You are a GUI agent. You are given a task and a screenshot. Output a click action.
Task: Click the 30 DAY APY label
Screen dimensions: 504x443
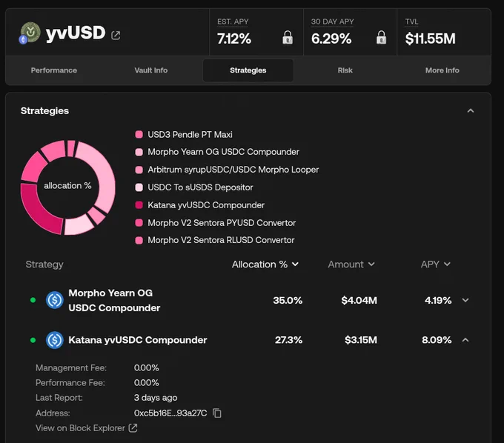pyautogui.click(x=332, y=21)
